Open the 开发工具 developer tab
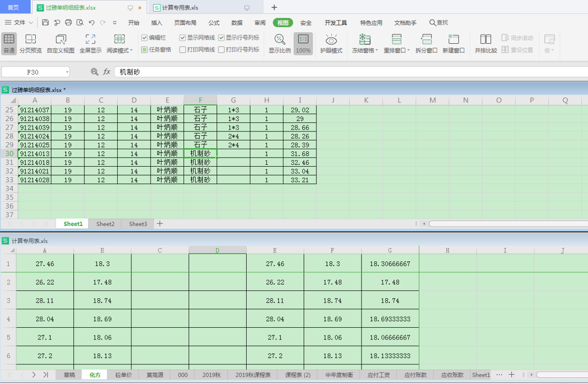The height and width of the screenshot is (384, 588). pos(336,23)
